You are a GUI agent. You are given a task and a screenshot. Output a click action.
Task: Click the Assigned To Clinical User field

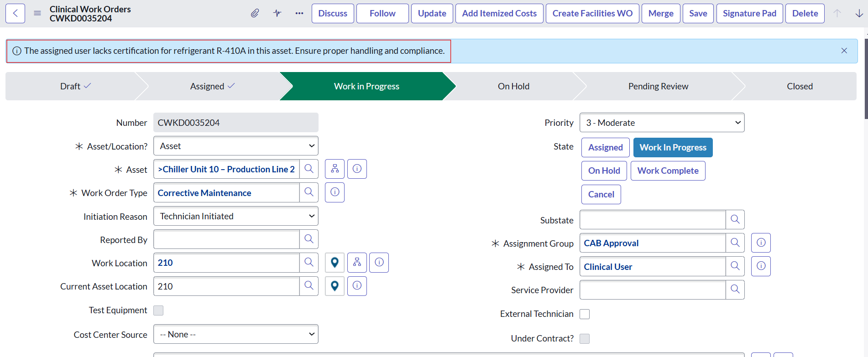653,266
